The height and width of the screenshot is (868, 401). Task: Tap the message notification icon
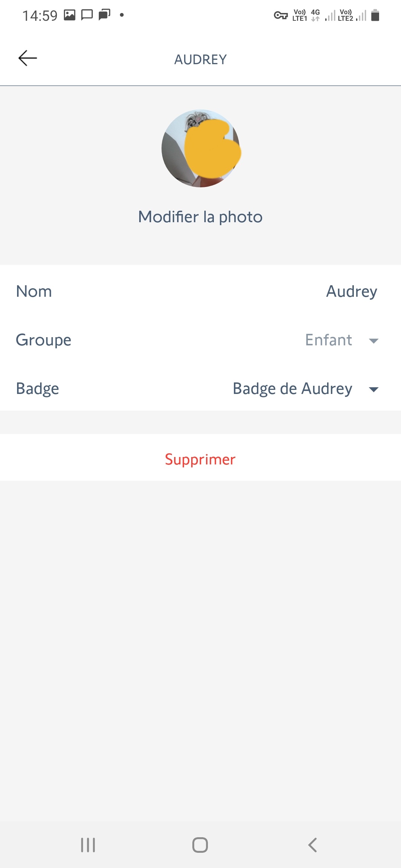(x=87, y=15)
